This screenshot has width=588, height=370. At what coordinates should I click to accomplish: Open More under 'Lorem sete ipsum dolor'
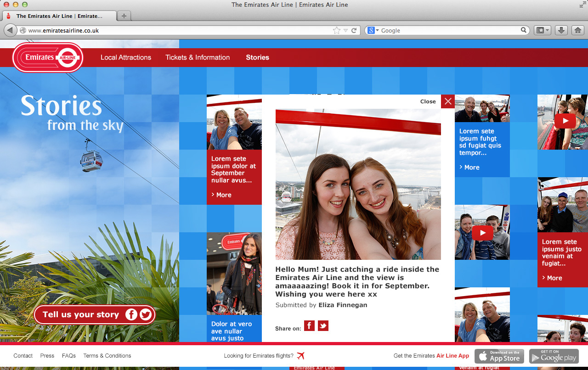pos(221,195)
